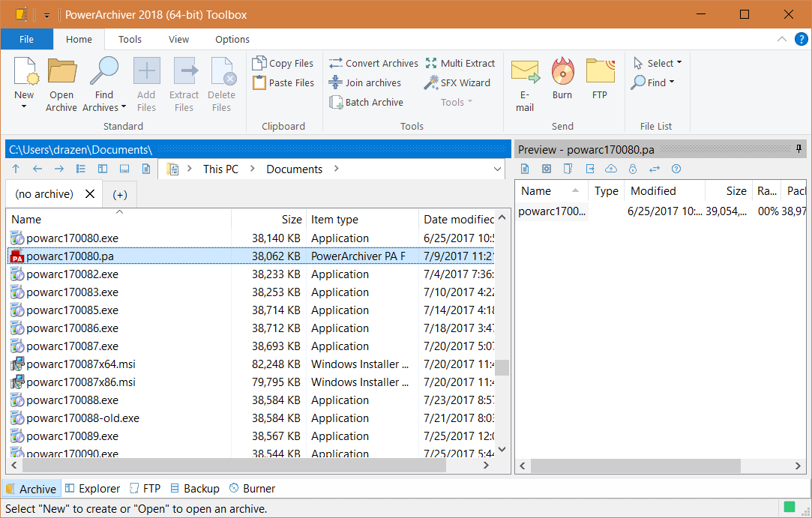
Task: Start the SFX Wizard
Action: pos(457,83)
